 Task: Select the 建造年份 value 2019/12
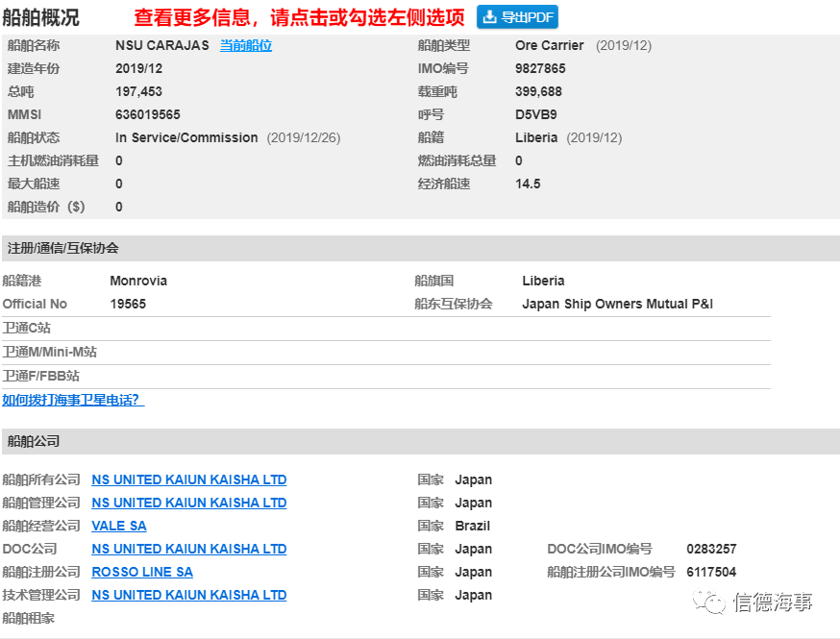138,68
